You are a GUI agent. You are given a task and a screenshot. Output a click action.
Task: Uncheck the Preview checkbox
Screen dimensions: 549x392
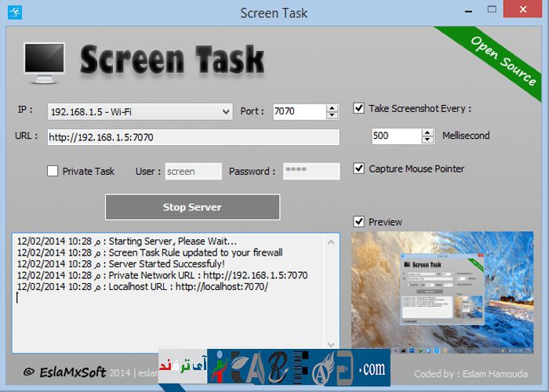click(x=359, y=222)
